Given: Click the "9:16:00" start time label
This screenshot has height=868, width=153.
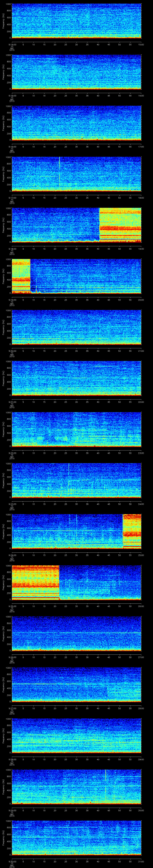Looking at the screenshot, I should coord(12,146).
